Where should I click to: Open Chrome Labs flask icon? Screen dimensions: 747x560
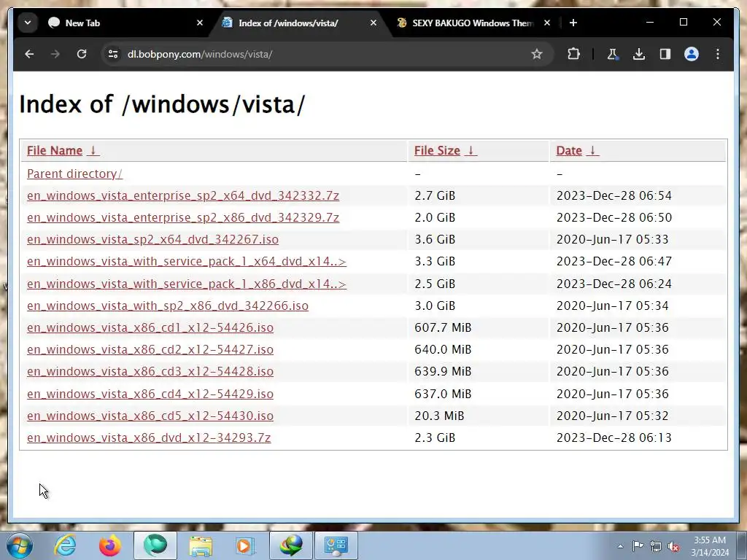tap(612, 54)
